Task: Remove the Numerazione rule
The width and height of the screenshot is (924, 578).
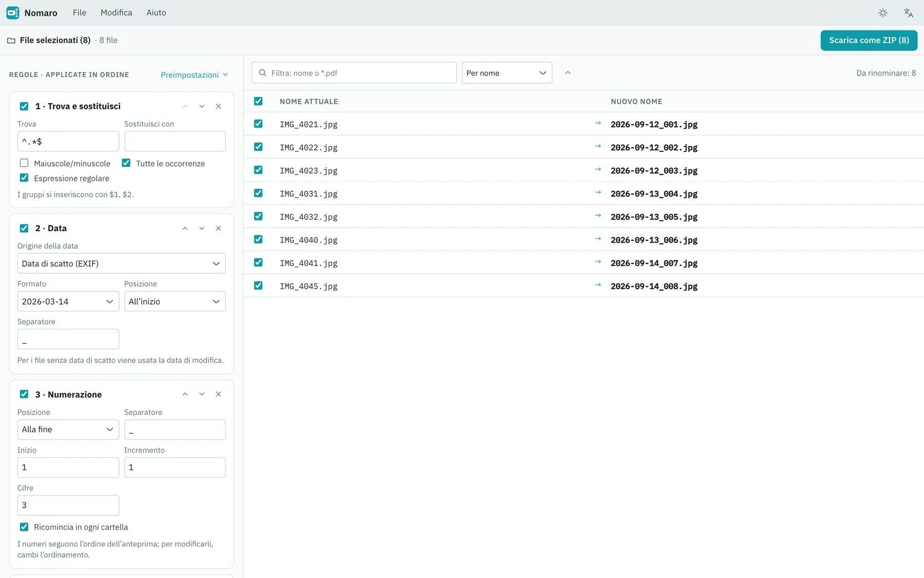Action: (x=219, y=394)
